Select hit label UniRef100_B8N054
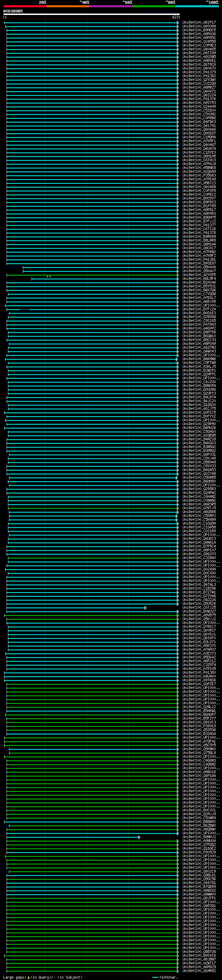This screenshot has height=980, width=222. 199,386
